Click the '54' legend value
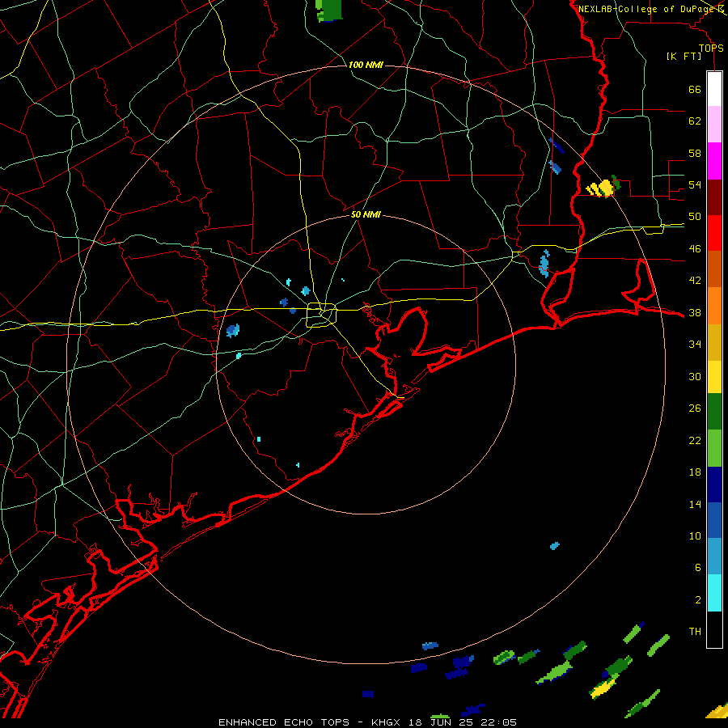 (695, 184)
